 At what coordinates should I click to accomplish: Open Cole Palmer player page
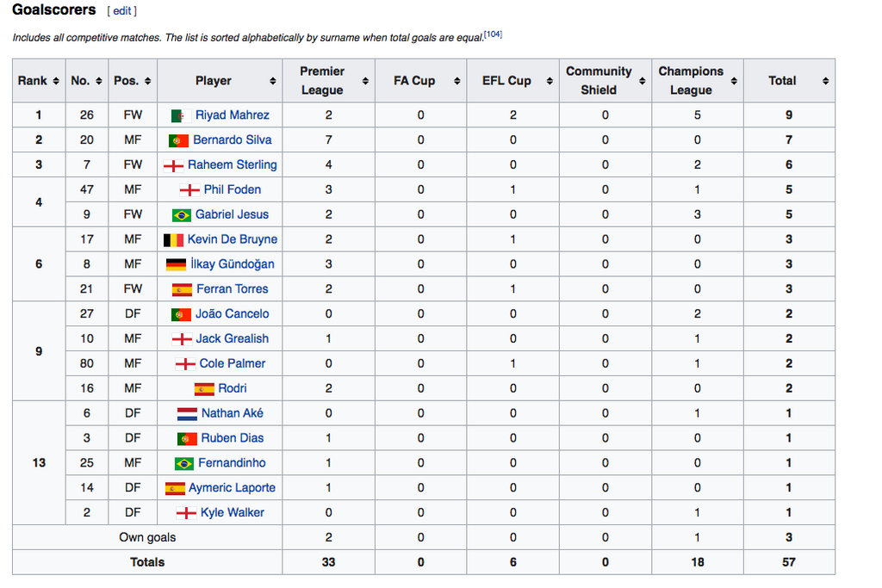coord(233,363)
